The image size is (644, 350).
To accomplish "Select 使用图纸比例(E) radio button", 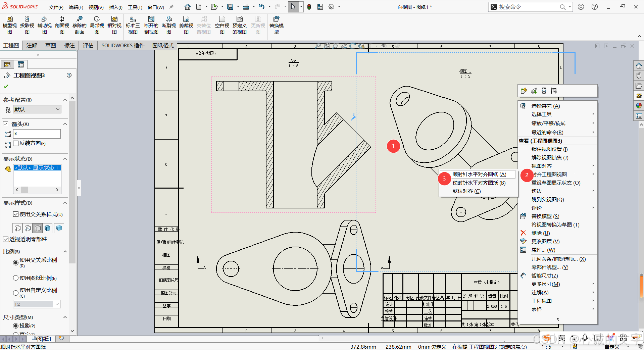I will 16,278.
